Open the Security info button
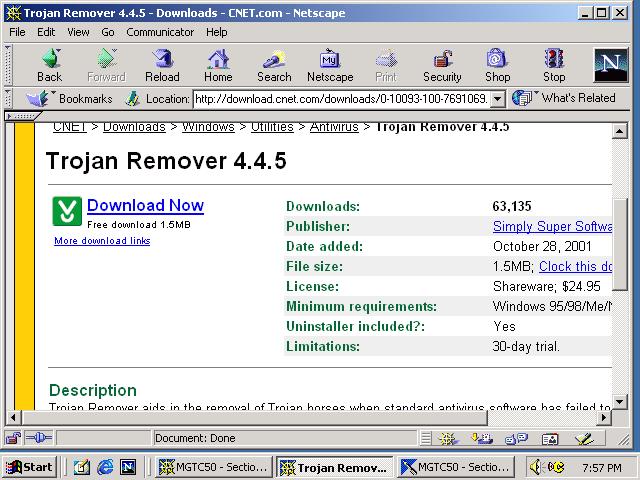 [442, 65]
